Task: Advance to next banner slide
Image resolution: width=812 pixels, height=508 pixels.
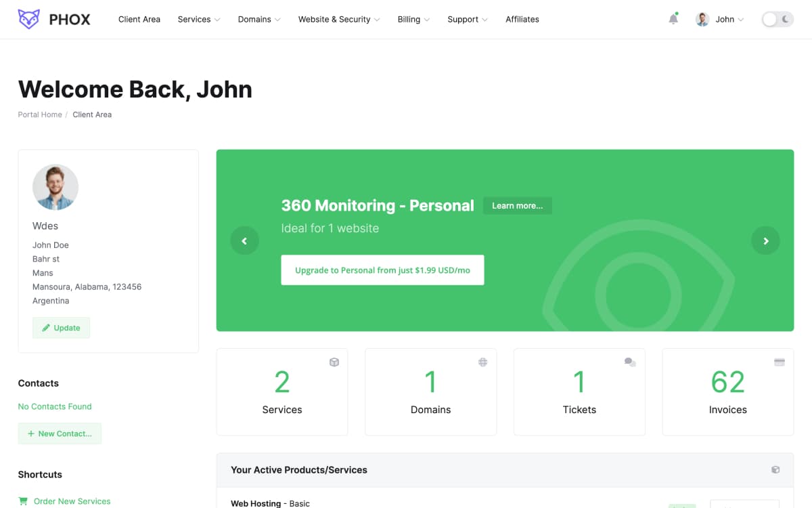Action: click(x=766, y=240)
